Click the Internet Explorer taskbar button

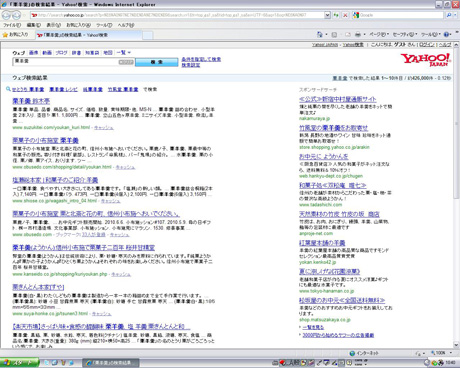[x=111, y=363]
